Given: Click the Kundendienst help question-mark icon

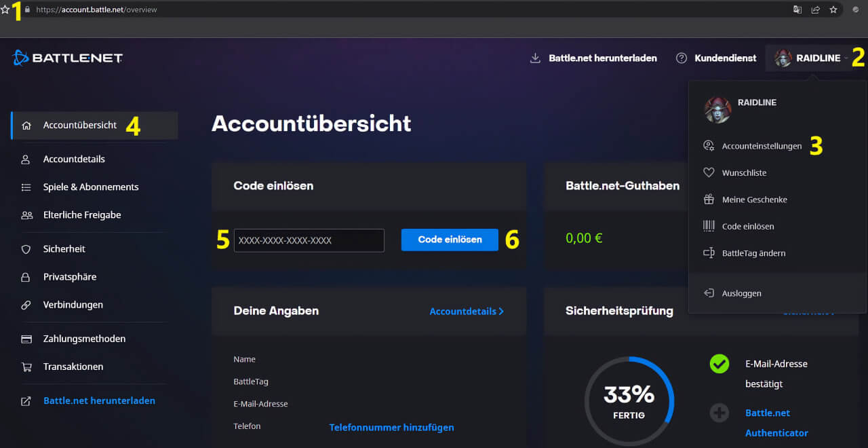Looking at the screenshot, I should click(682, 58).
